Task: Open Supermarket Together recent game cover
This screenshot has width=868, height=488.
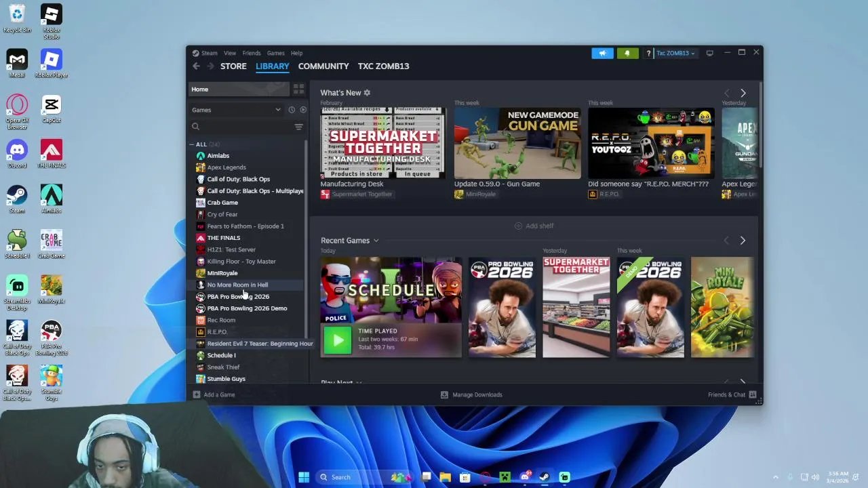Action: tap(576, 307)
